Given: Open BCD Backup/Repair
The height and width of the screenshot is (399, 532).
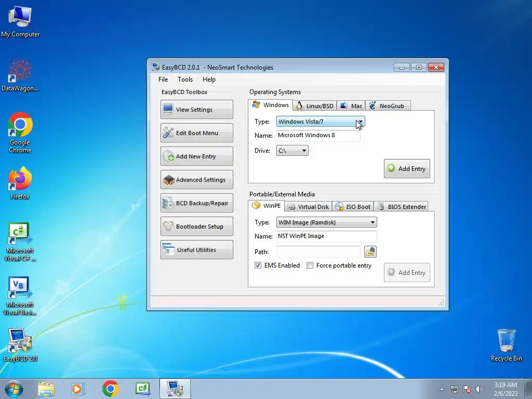Looking at the screenshot, I should click(197, 203).
